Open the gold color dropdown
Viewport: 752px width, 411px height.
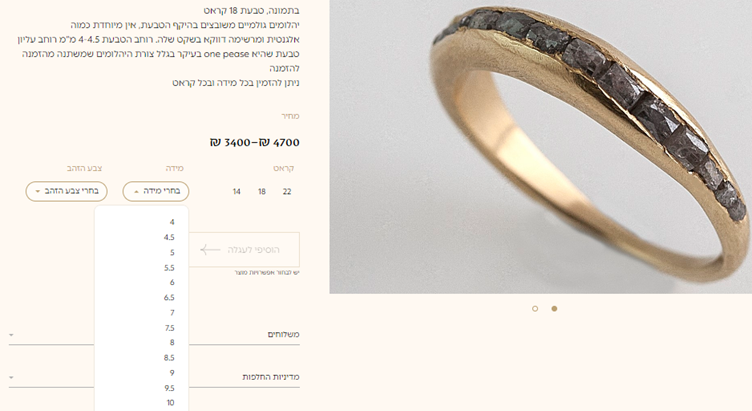[67, 191]
